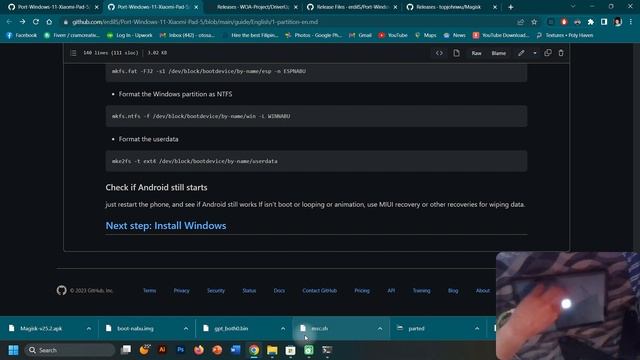
Task: Copy raw file contents icon
Action: point(548,53)
